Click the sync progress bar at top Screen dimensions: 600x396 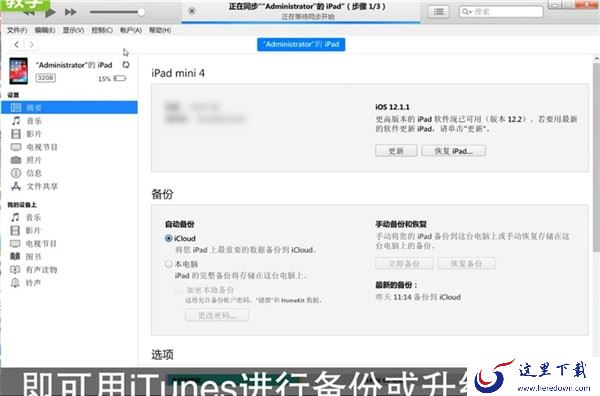click(x=301, y=22)
